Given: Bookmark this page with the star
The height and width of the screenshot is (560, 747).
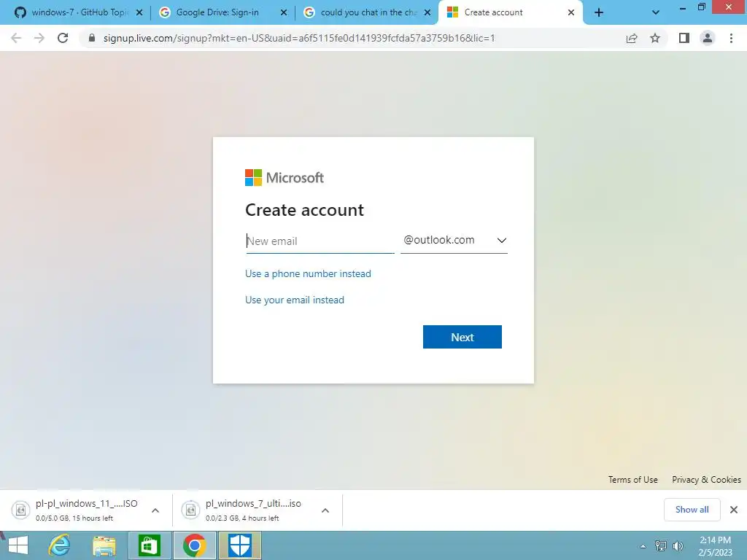Looking at the screenshot, I should point(655,38).
